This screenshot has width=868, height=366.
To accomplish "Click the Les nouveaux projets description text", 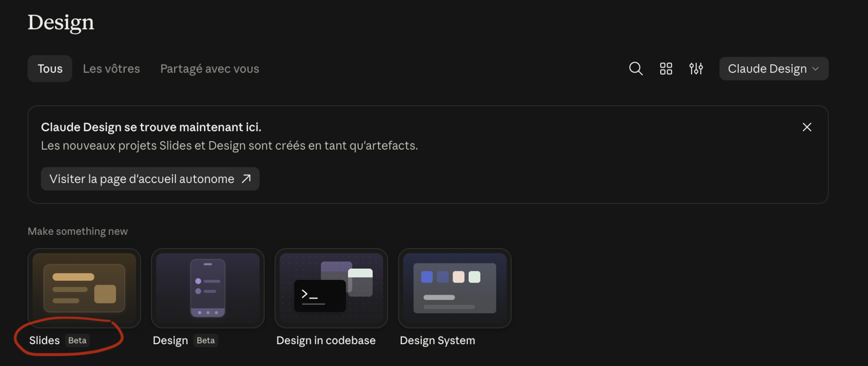I will coord(229,146).
